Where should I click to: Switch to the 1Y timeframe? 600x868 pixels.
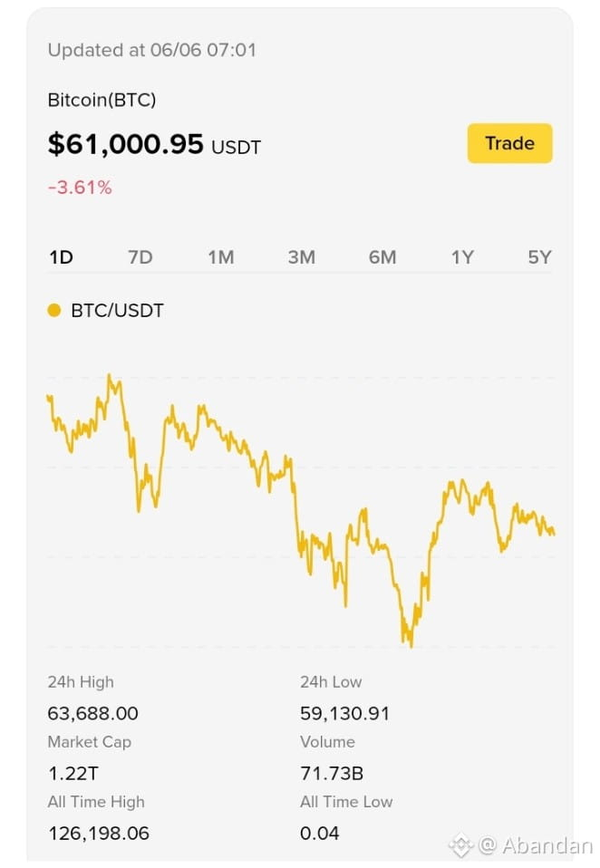click(x=462, y=257)
